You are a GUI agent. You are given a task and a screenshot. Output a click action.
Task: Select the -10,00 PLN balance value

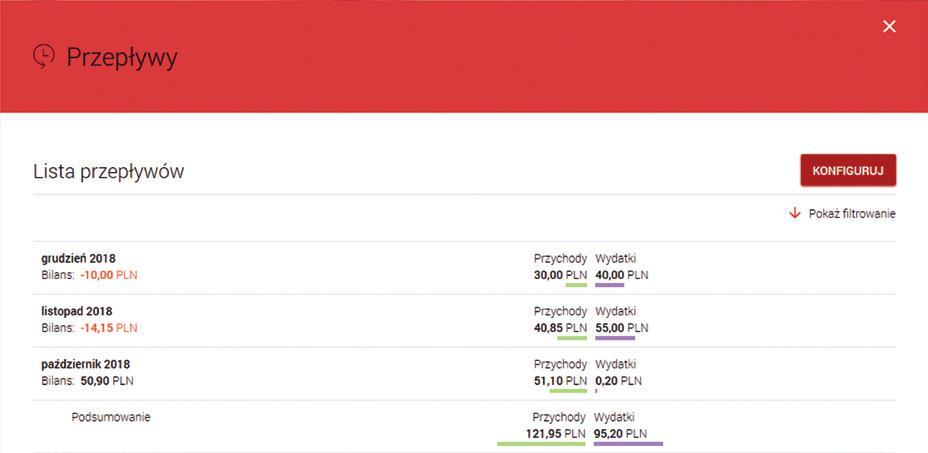point(109,275)
